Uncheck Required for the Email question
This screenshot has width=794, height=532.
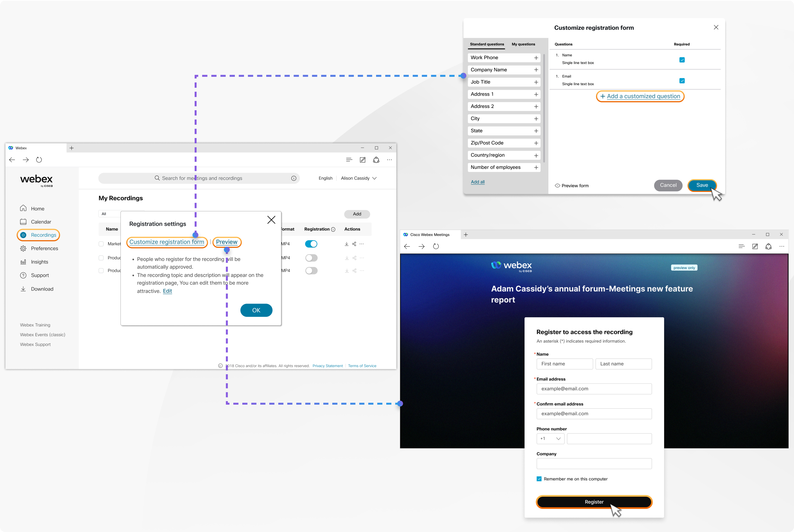coord(682,81)
